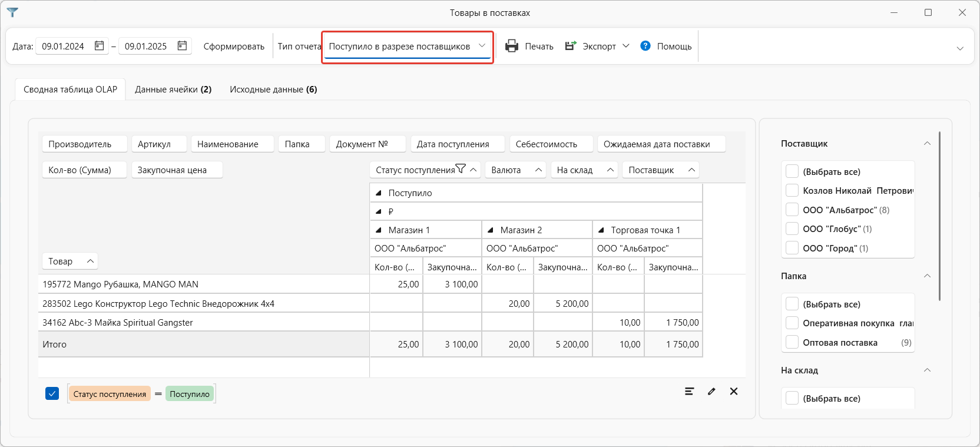This screenshot has height=447, width=980.
Task: Select the Папка field chip
Action: point(302,144)
